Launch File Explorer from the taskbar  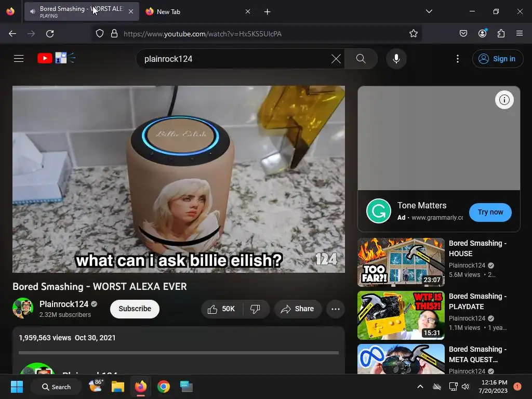click(118, 387)
